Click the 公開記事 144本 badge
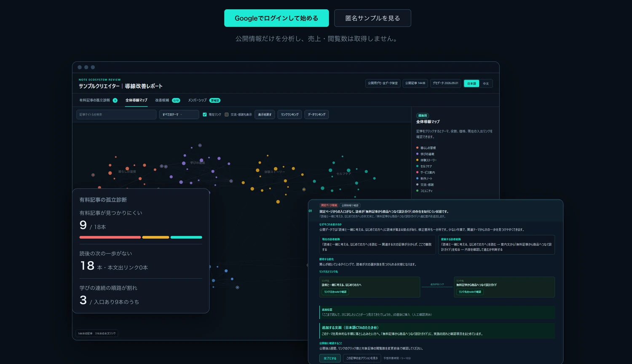The width and height of the screenshot is (632, 364). pos(415,83)
